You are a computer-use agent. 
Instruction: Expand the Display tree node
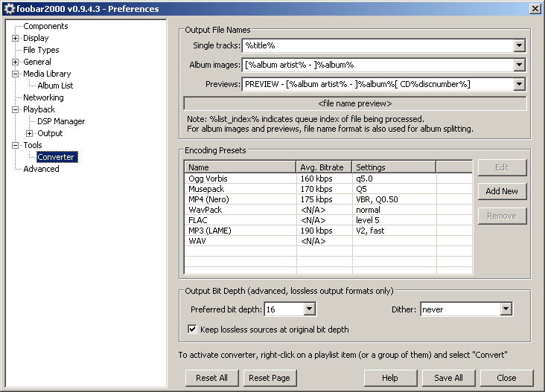tap(15, 38)
